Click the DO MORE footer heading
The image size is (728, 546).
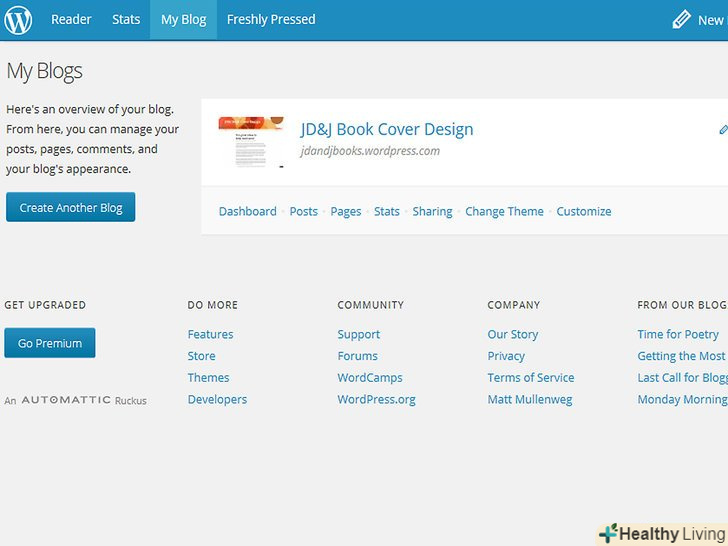coord(213,305)
